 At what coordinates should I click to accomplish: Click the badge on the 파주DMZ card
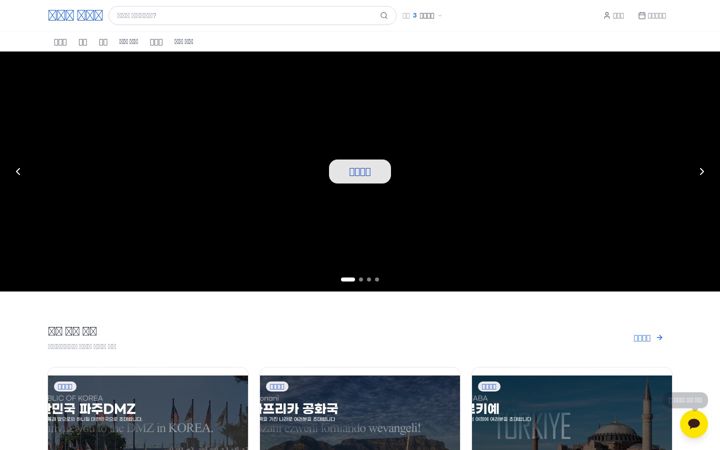pos(65,387)
